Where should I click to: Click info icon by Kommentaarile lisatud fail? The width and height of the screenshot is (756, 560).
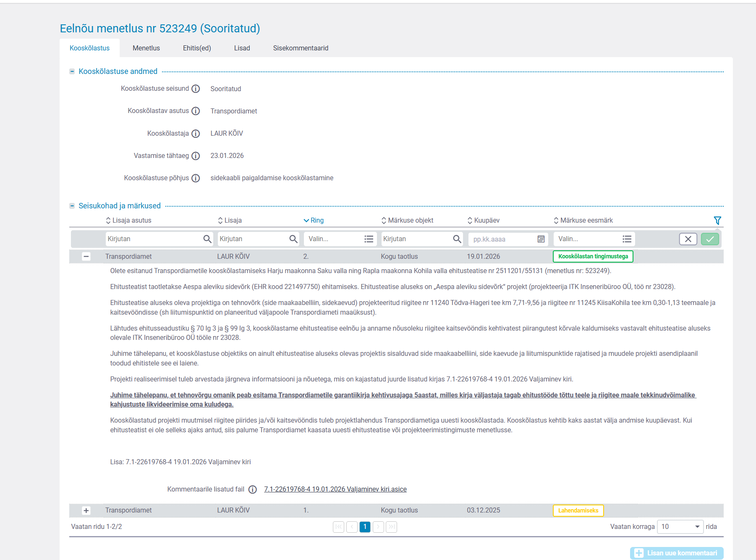click(252, 489)
